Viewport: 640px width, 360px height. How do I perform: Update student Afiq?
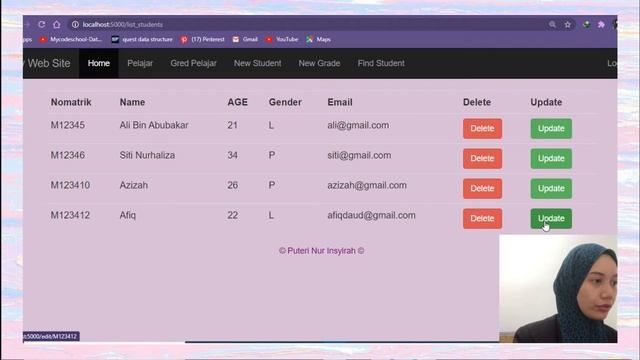coord(551,218)
